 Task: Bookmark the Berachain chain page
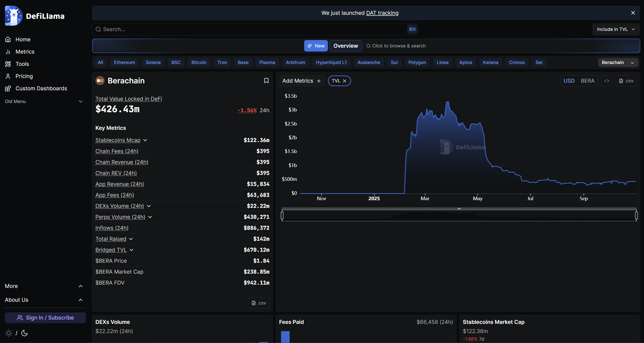pos(266,81)
